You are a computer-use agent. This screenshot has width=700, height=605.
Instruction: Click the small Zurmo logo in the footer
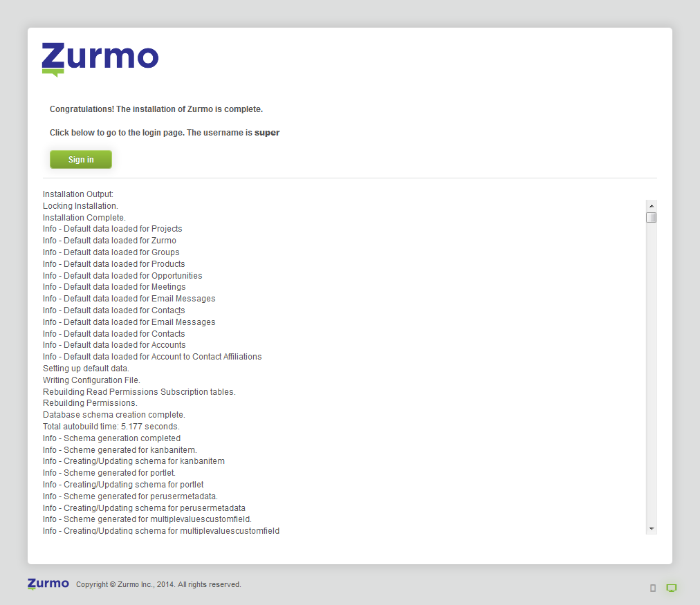[48, 584]
